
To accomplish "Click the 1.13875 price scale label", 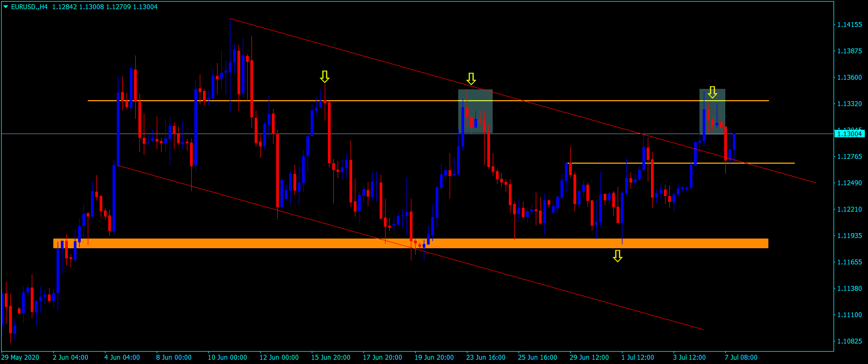I will (849, 51).
